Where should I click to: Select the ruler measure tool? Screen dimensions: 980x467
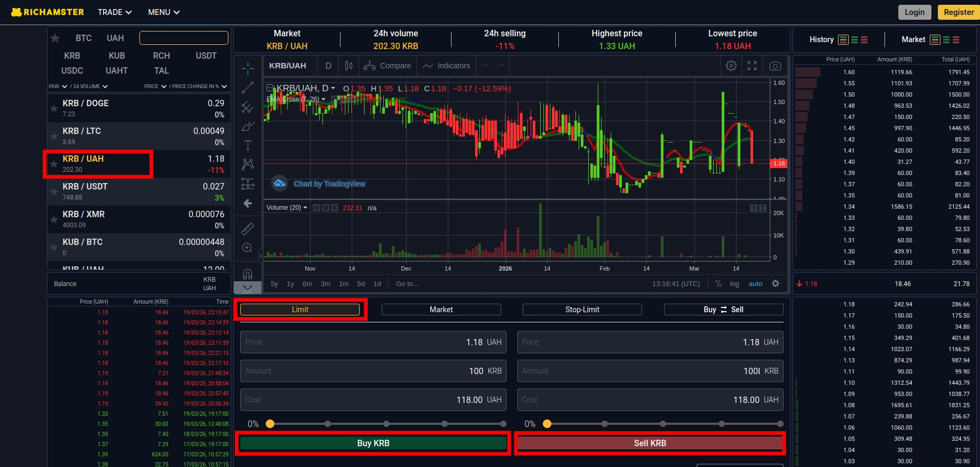tap(248, 228)
